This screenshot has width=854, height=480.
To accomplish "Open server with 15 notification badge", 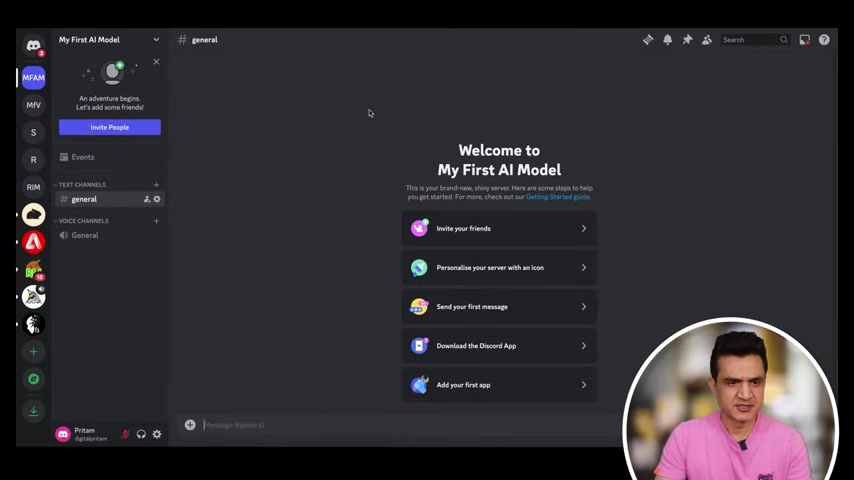I will coord(33,269).
